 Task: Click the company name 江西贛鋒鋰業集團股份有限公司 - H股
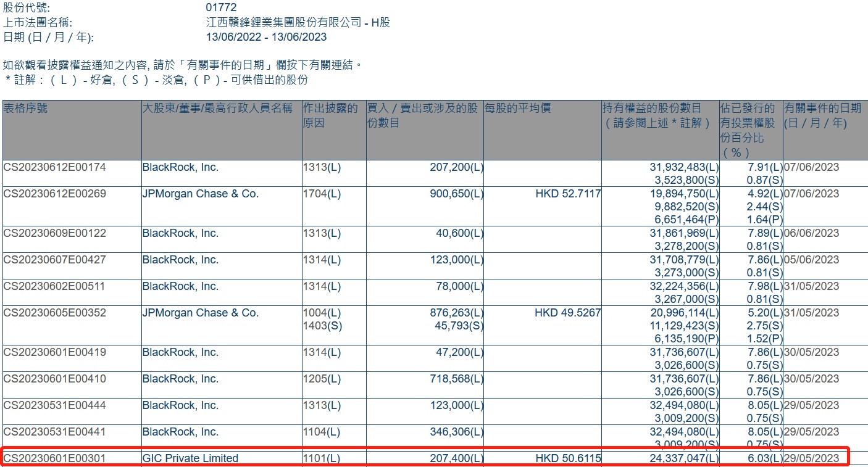298,22
